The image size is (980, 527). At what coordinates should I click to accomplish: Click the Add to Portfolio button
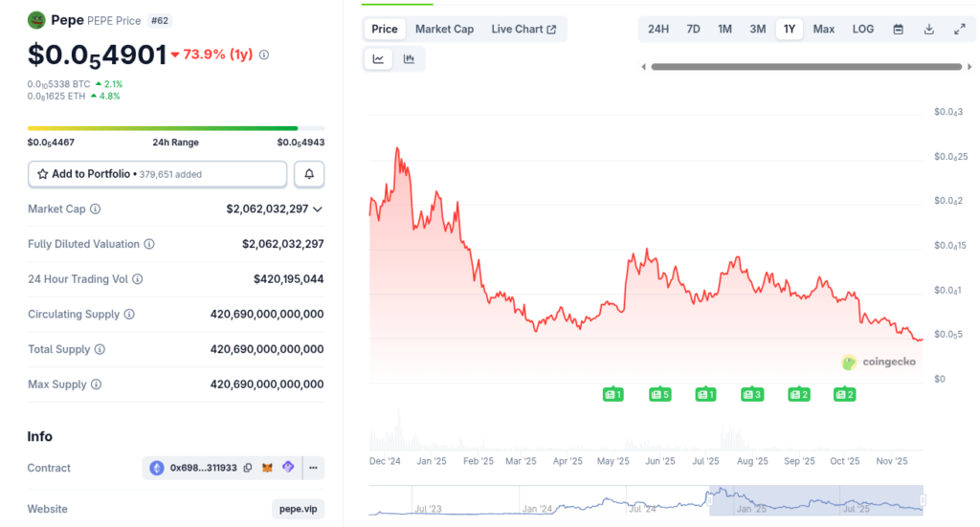pos(157,174)
